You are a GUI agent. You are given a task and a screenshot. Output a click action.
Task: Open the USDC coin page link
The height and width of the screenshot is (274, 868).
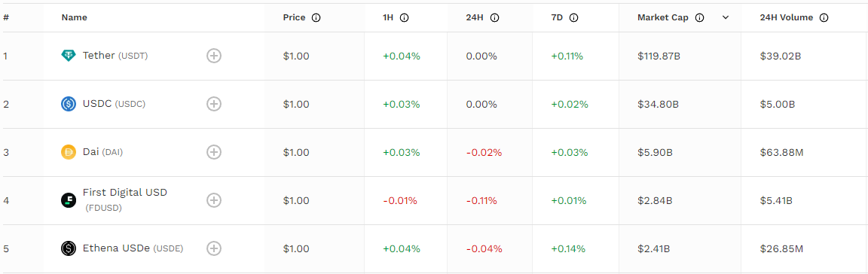tap(114, 104)
